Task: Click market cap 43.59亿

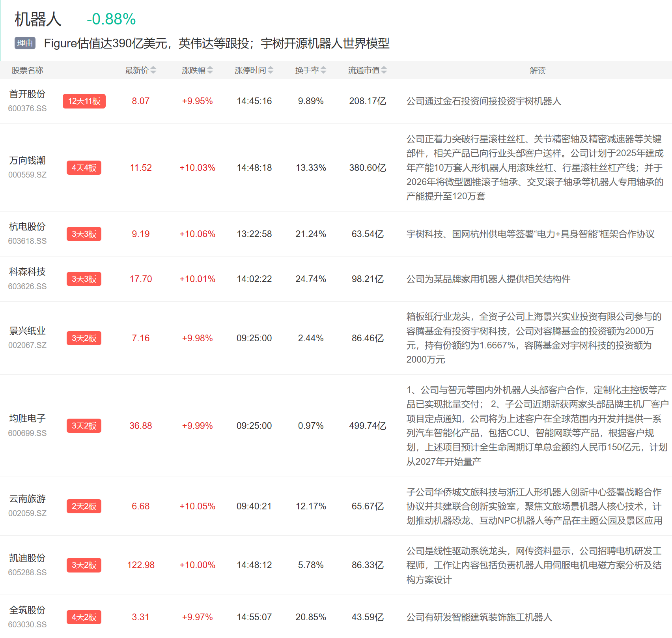Action: point(368,617)
